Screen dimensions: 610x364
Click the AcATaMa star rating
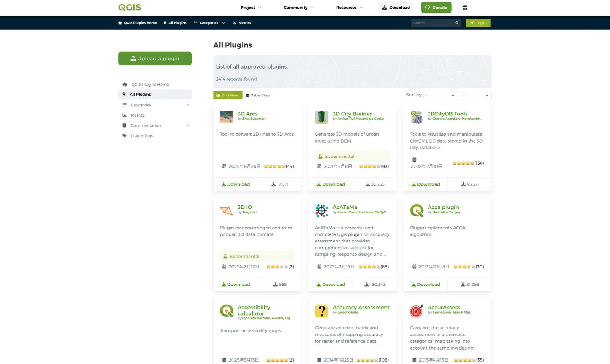click(x=369, y=266)
